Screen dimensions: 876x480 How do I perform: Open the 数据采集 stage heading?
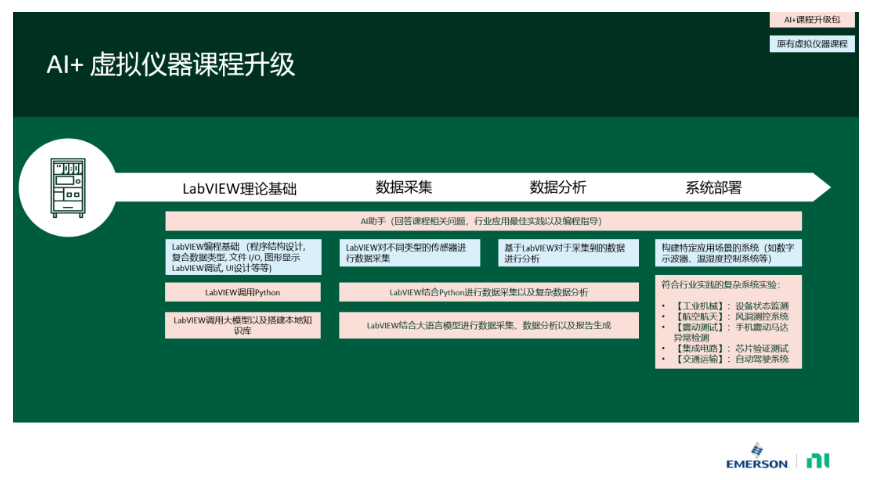coord(404,187)
